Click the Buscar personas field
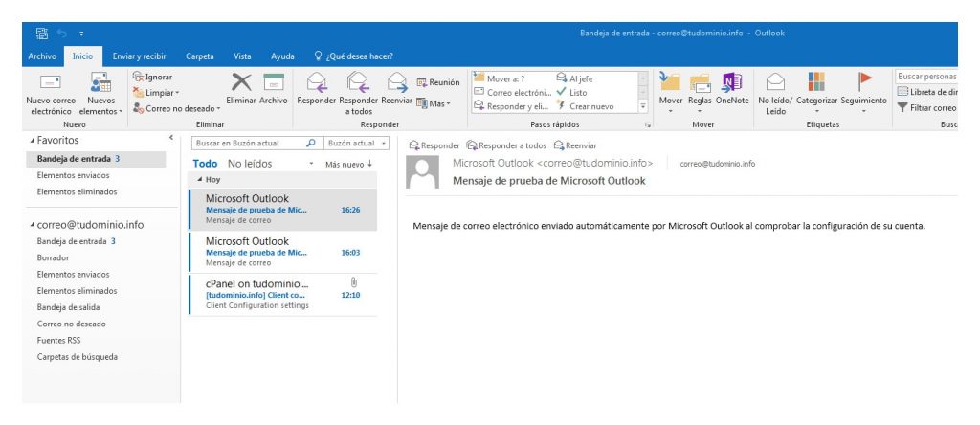The image size is (980, 425). (x=925, y=77)
